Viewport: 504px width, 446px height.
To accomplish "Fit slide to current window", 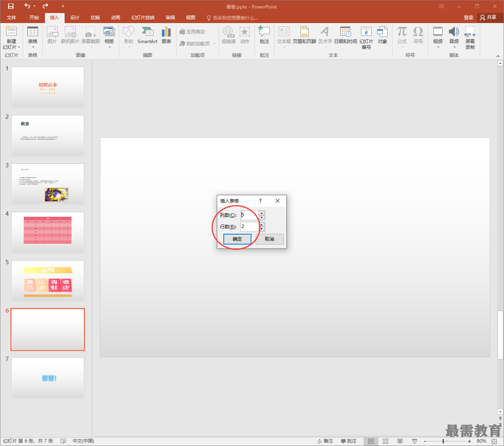I will [495, 441].
